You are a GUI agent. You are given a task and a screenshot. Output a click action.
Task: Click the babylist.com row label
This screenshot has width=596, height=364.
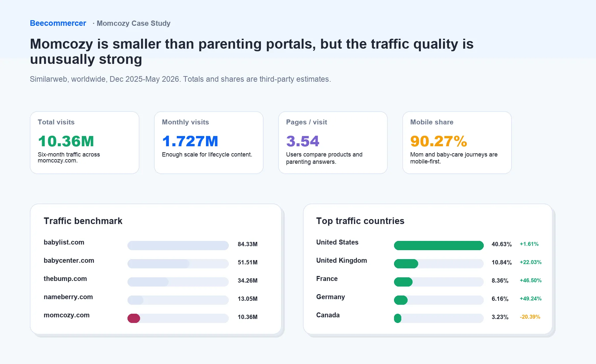(x=64, y=242)
